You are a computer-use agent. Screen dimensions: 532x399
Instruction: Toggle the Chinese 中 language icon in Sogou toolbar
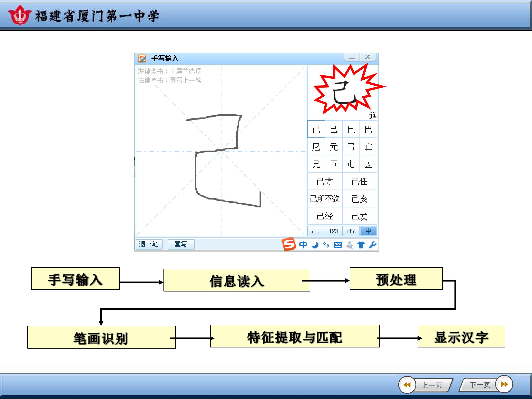(x=303, y=245)
